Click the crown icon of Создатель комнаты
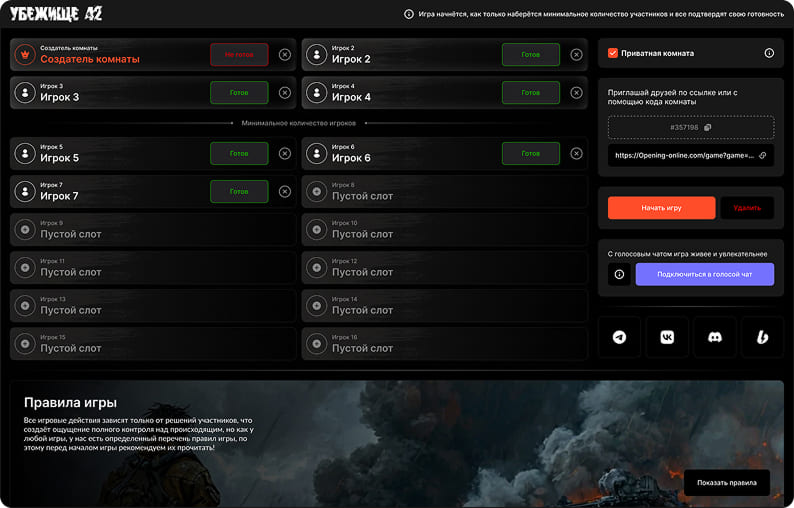The height and width of the screenshot is (508, 794). [25, 55]
